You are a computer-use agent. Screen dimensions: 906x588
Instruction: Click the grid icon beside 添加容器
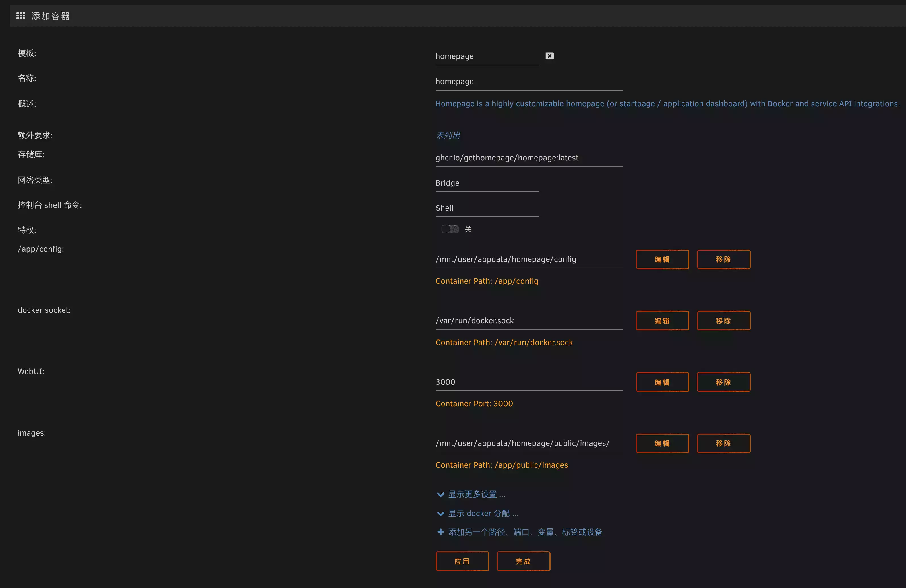point(20,16)
